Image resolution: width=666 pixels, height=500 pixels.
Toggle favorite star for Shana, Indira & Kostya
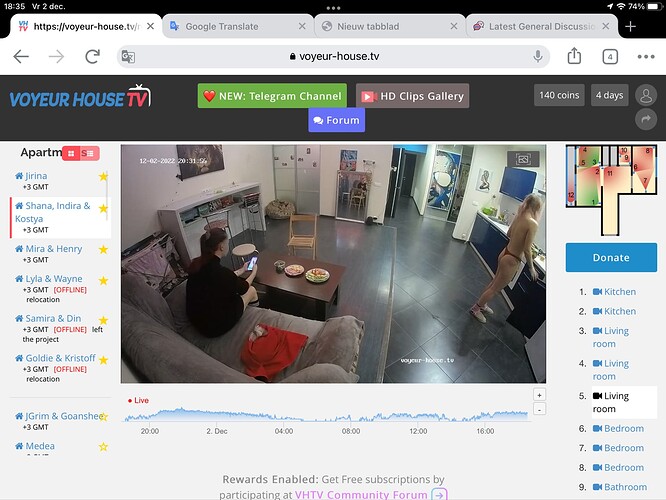coord(103,209)
